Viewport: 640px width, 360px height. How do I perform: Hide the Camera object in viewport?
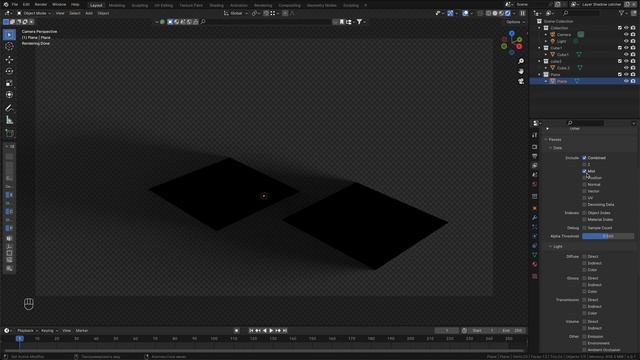(626, 35)
